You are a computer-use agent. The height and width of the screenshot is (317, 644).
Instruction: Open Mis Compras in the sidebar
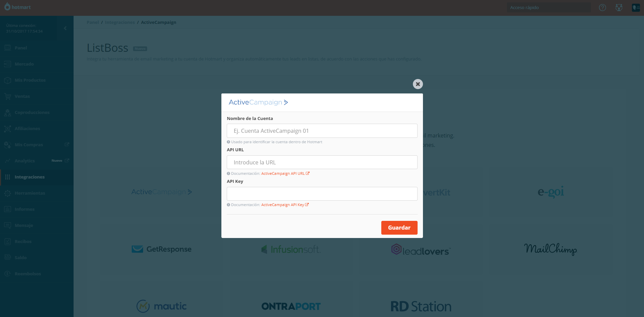point(37,145)
